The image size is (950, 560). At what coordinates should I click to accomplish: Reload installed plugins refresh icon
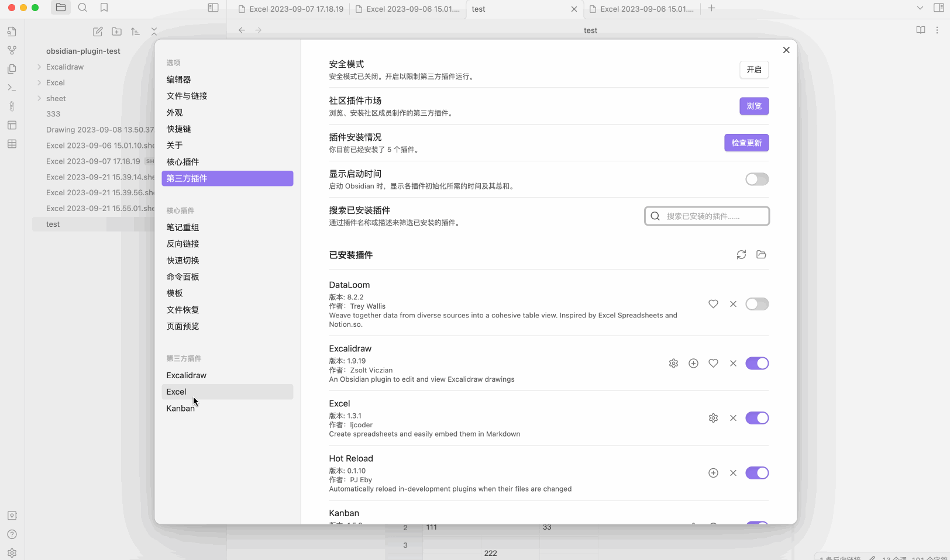741,255
